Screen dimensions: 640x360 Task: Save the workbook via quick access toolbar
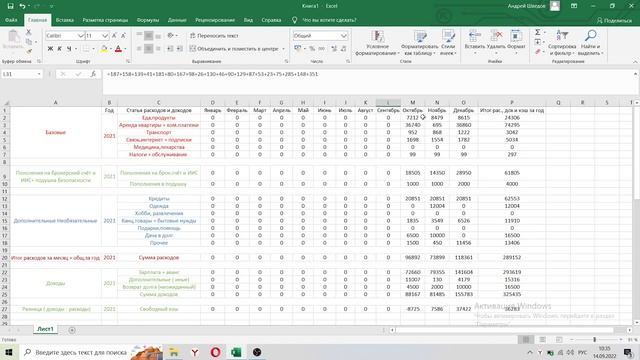(x=10, y=6)
